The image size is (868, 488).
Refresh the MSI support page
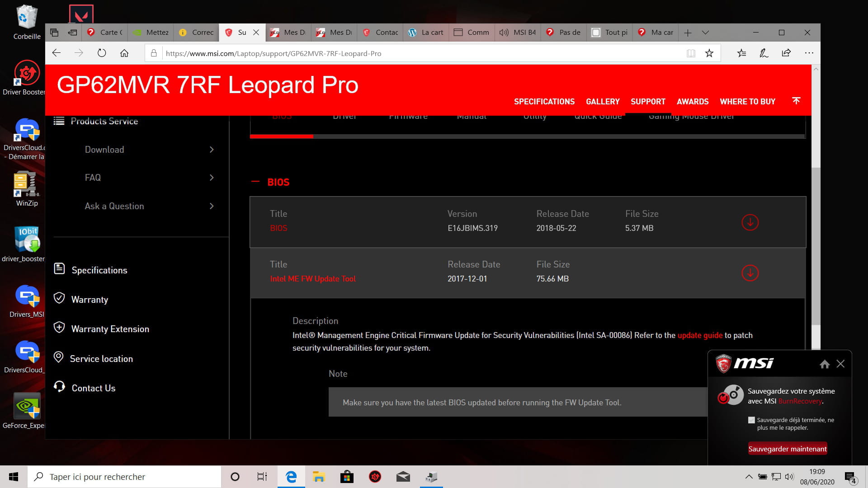102,53
